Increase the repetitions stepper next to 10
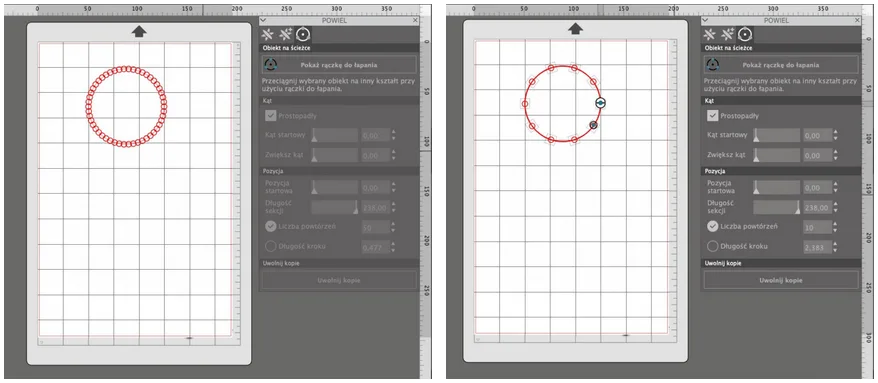Screen dimensions: 878x383 [836, 224]
